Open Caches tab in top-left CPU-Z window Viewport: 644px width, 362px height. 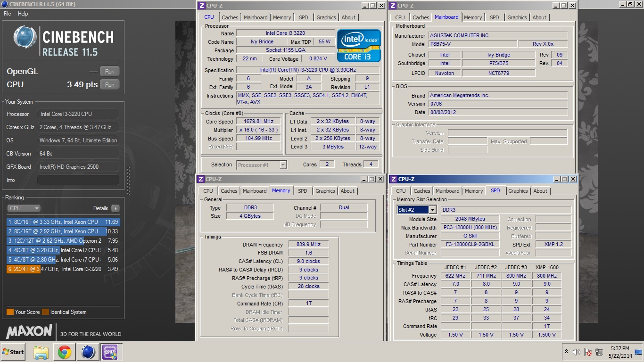click(230, 17)
